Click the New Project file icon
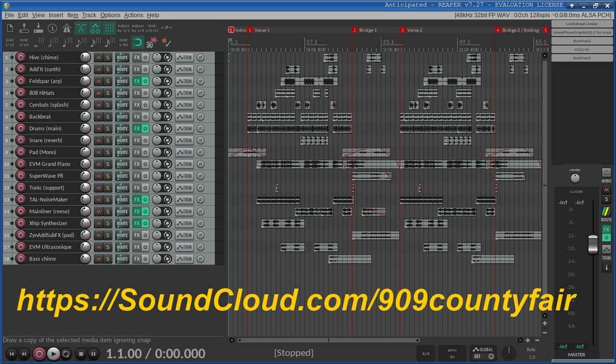 pos(10,28)
